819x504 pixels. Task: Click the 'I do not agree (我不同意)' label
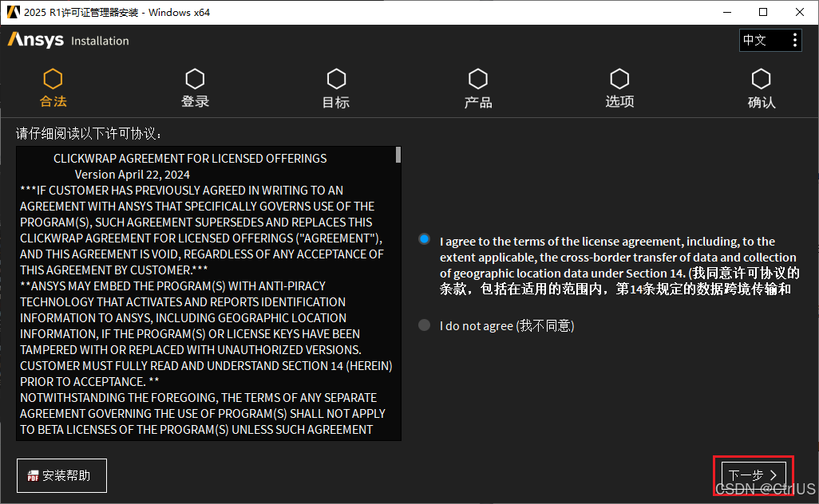pyautogui.click(x=507, y=326)
